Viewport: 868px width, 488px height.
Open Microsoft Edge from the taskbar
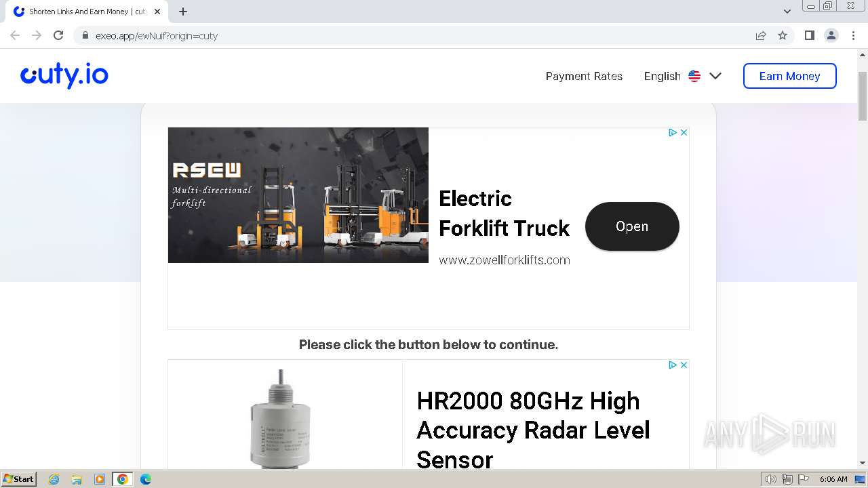pyautogui.click(x=145, y=479)
